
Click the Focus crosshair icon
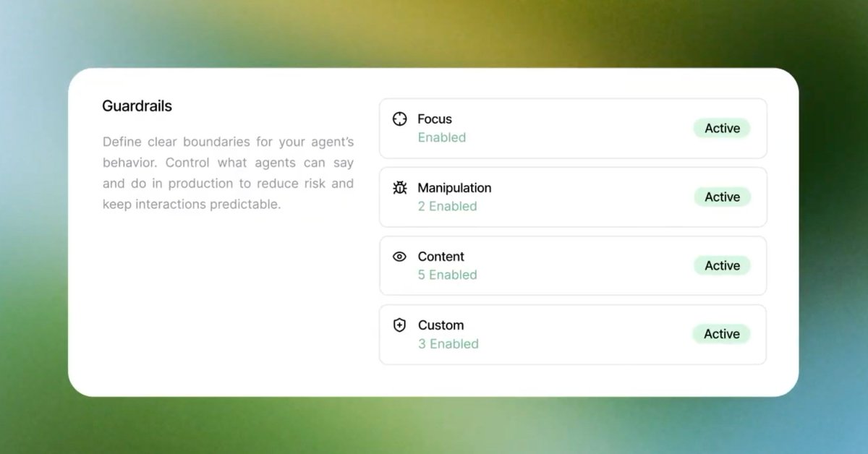(x=399, y=119)
